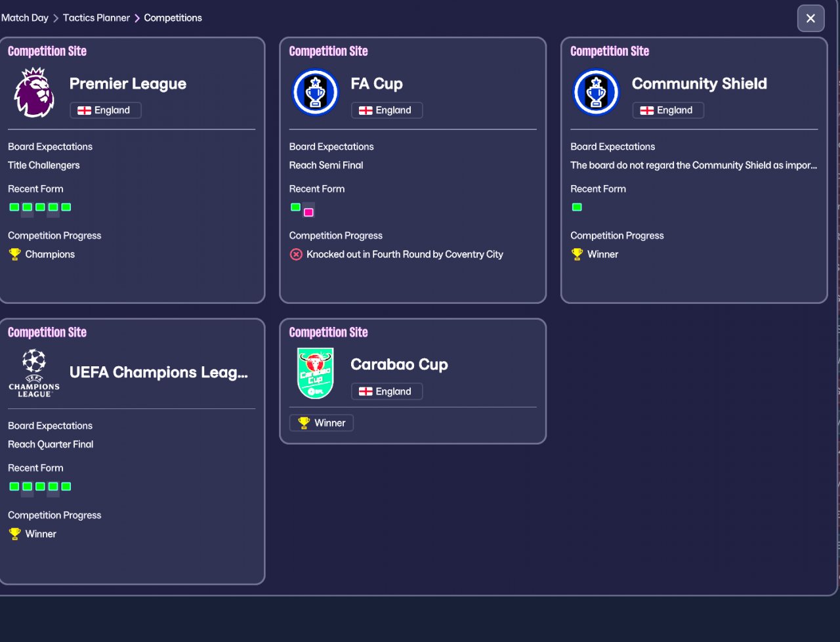Screen dimensions: 840x642
Task: Click the Champions League Winner trophy icon
Action: tap(14, 534)
